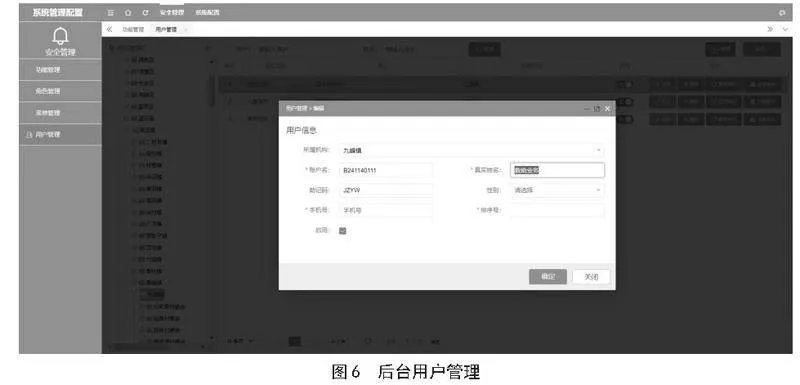Viewport: 800px width, 385px height.
Task: Click the 关闭 button in the dialog
Action: [591, 276]
